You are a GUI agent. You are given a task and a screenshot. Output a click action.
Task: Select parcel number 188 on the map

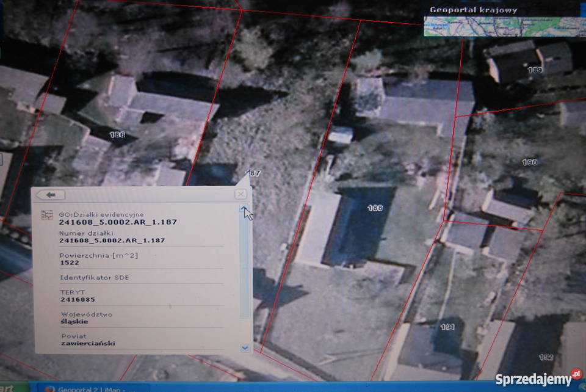tap(375, 208)
